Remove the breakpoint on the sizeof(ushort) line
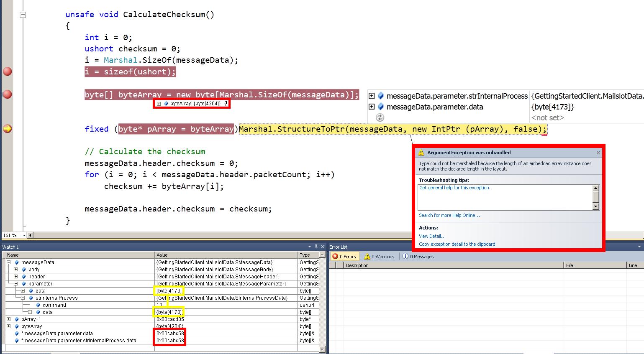 point(7,71)
